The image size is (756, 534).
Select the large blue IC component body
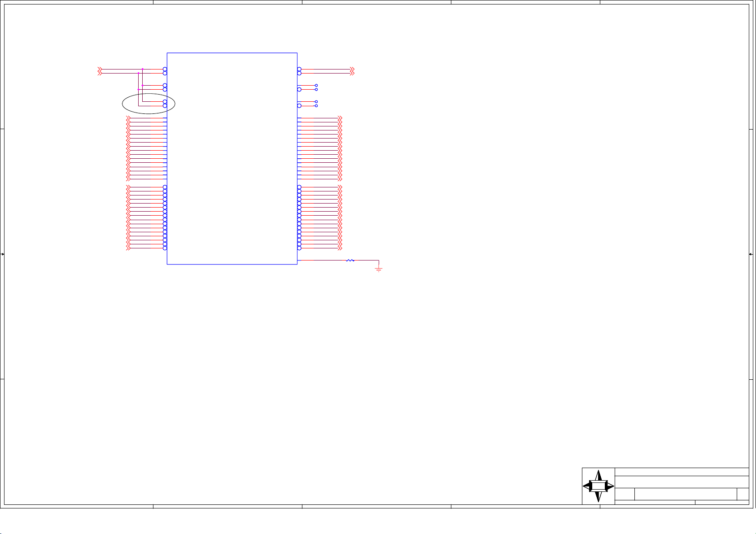point(232,158)
